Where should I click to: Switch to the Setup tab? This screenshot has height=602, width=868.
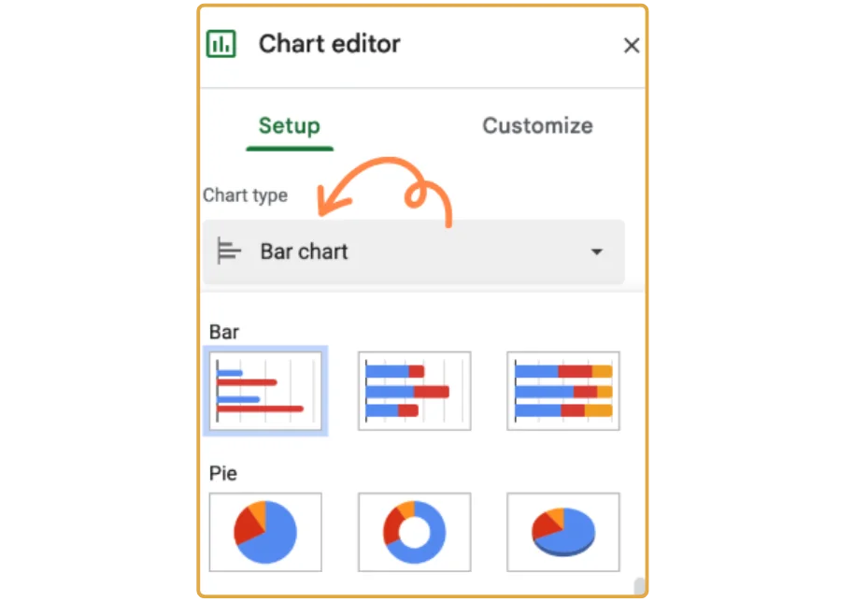pos(289,126)
